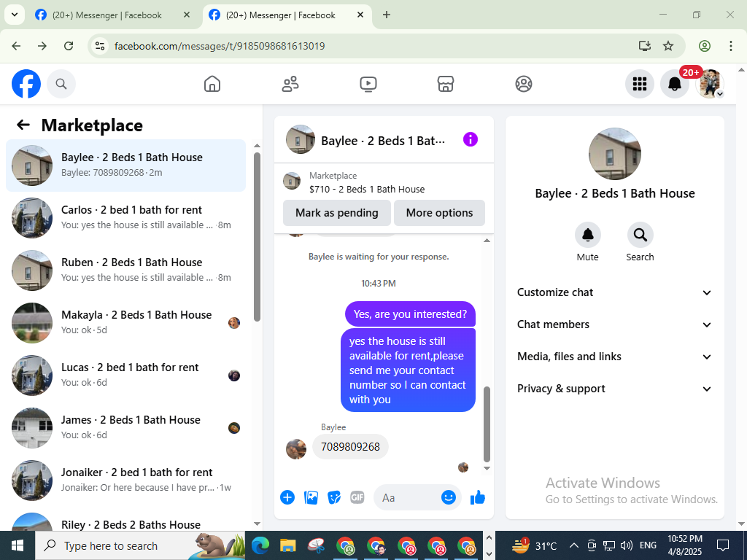Open the Groups icon in top navigation

(x=524, y=84)
